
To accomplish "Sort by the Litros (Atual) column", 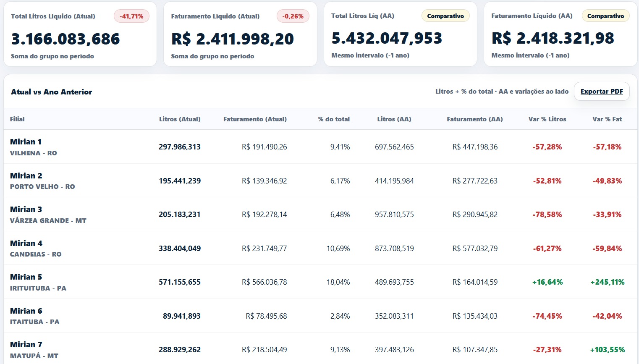I will click(x=180, y=119).
